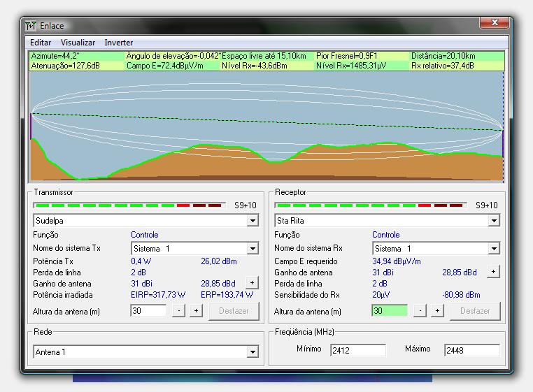The image size is (533, 392).
Task: Click the Atenuação=127,6dB value
Action: click(x=65, y=66)
